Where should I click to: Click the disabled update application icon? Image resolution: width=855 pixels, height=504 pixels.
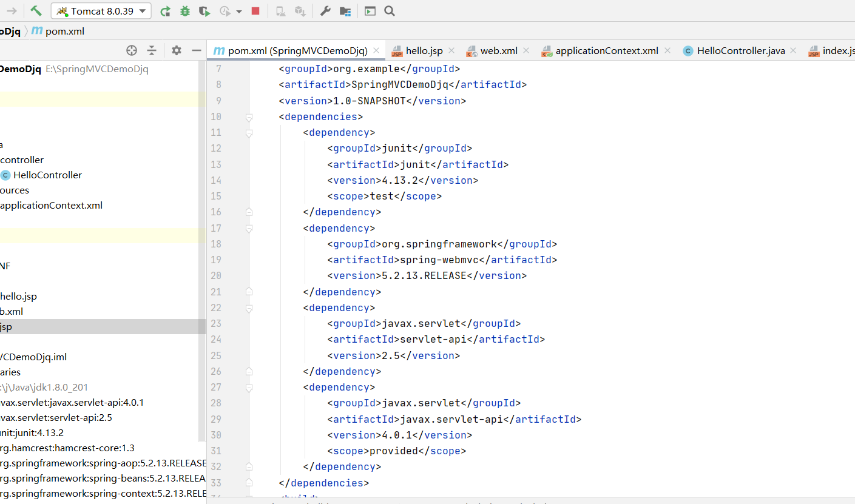click(x=280, y=11)
